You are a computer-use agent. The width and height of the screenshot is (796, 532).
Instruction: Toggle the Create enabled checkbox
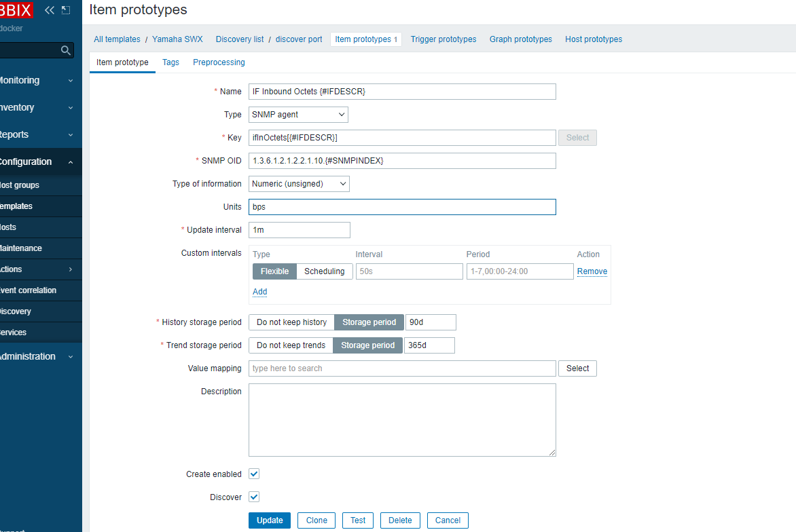click(x=254, y=474)
